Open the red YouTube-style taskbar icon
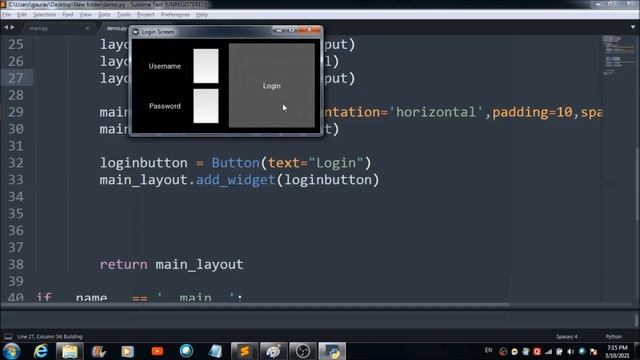 157,351
